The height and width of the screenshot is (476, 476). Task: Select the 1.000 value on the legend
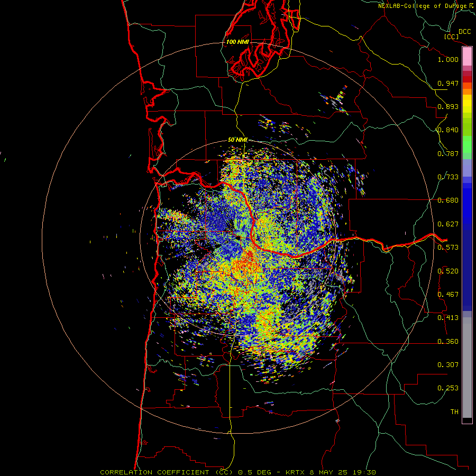click(x=448, y=59)
